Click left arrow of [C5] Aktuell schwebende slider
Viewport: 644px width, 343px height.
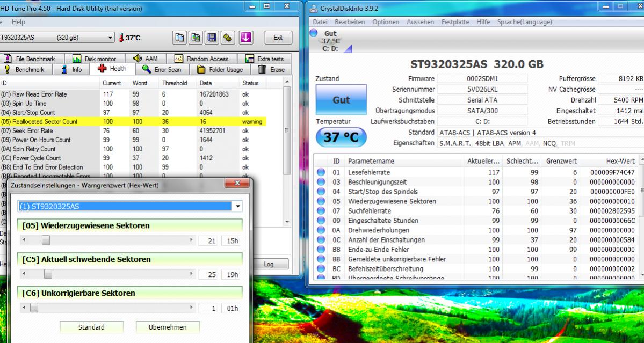(x=25, y=274)
